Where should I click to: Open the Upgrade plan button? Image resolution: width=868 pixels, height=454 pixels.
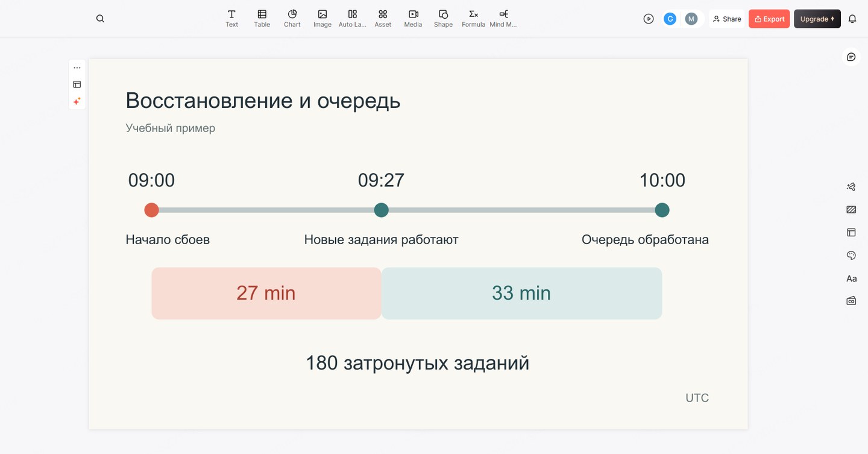pos(817,19)
